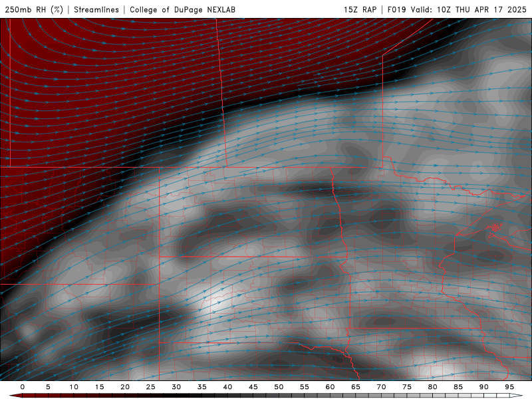532x399 pixels.
Task: Click the "25" label on the color scale
Action: (x=151, y=387)
